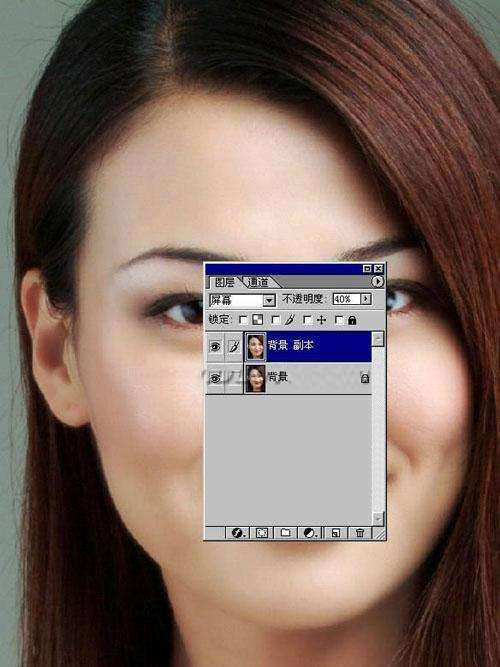The height and width of the screenshot is (667, 500).
Task: Open the layers palette flyout menu
Action: pyautogui.click(x=377, y=282)
